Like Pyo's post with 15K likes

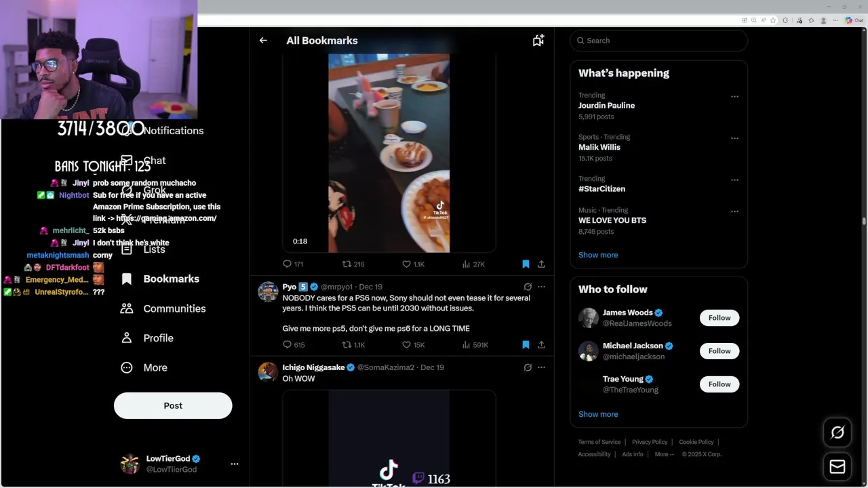[413, 345]
